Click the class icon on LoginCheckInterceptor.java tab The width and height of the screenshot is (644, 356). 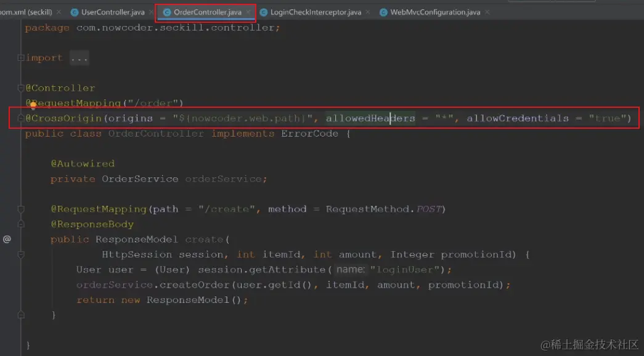(264, 12)
